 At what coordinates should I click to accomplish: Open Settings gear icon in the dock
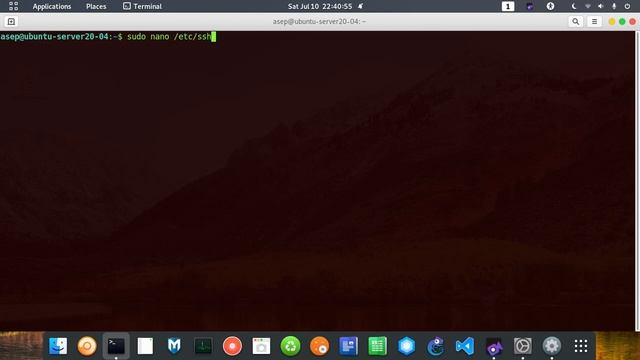[x=552, y=346]
